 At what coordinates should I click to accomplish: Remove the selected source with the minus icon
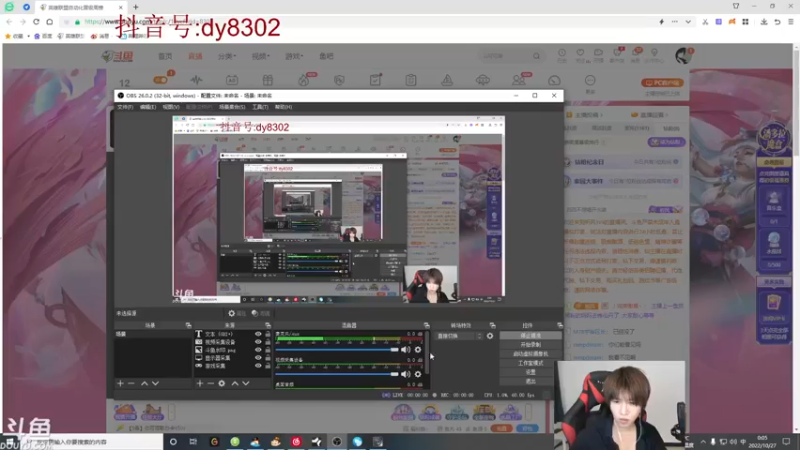tap(211, 383)
